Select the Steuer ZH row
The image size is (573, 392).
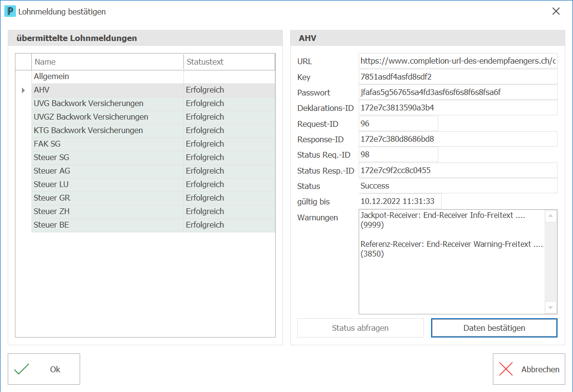pos(154,212)
